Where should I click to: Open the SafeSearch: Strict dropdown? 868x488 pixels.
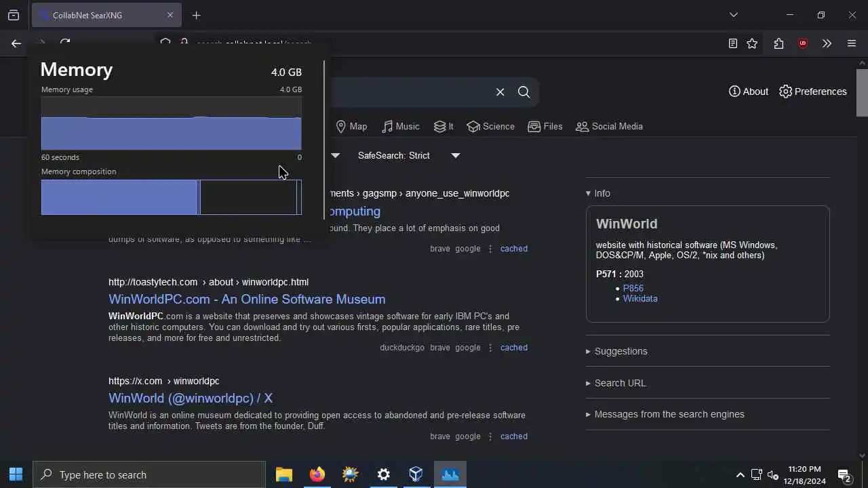coord(409,155)
